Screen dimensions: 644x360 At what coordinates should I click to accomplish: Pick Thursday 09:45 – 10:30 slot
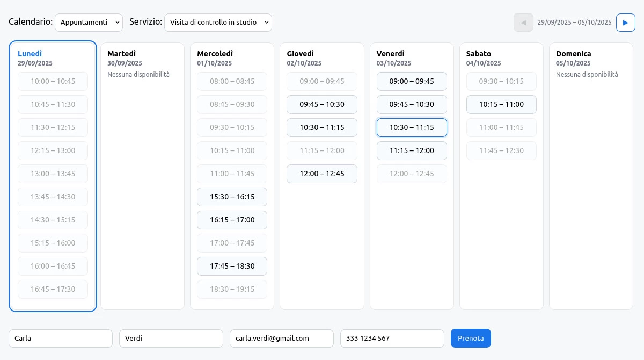tap(322, 105)
